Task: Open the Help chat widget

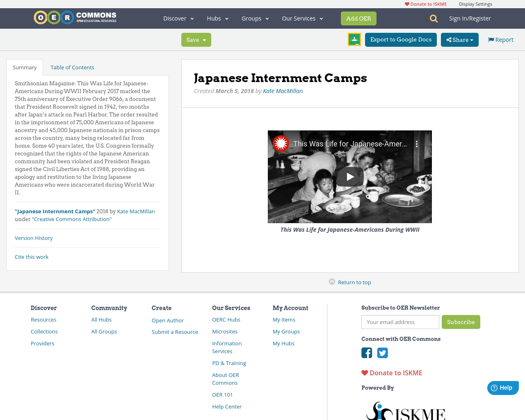Action: 502,387
